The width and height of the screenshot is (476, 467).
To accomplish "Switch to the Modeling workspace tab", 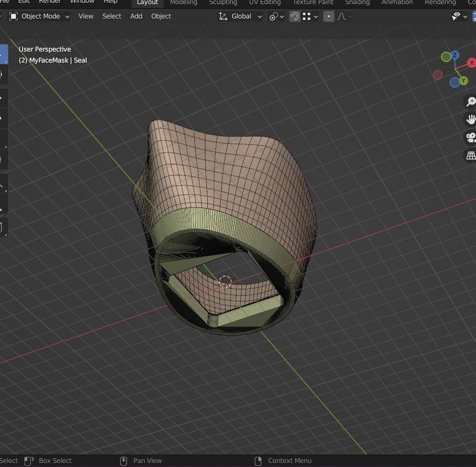I will [x=183, y=2].
